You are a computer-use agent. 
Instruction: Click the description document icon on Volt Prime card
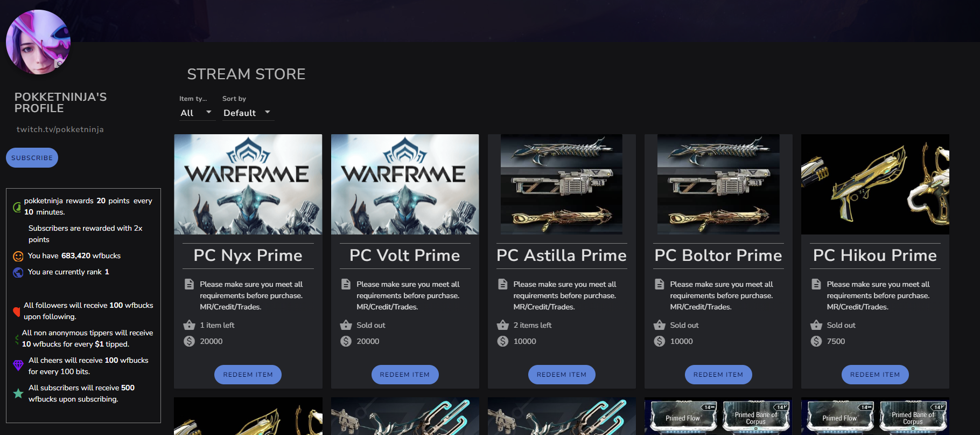[346, 284]
